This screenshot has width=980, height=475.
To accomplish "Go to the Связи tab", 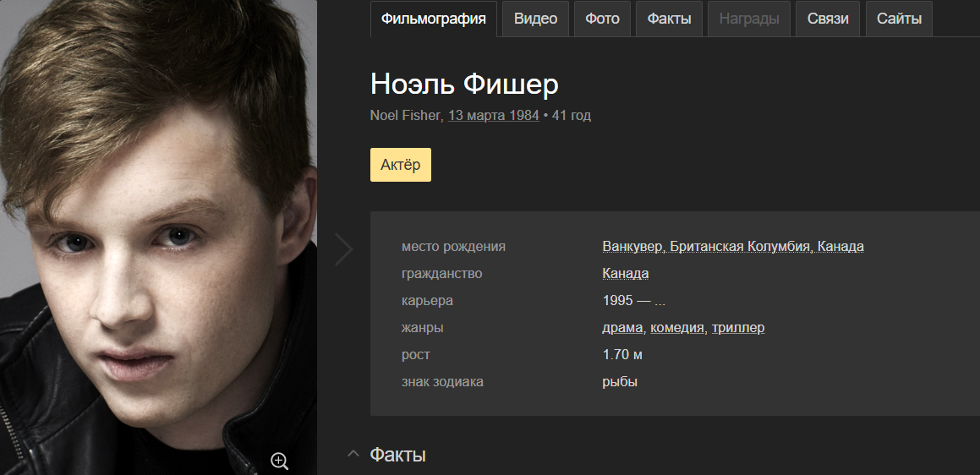I will click(828, 19).
